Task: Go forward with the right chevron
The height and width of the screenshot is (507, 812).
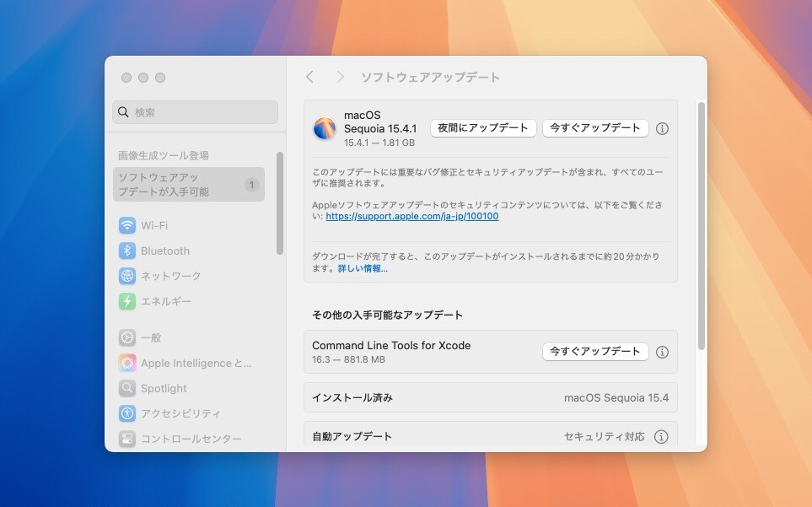Action: click(341, 77)
